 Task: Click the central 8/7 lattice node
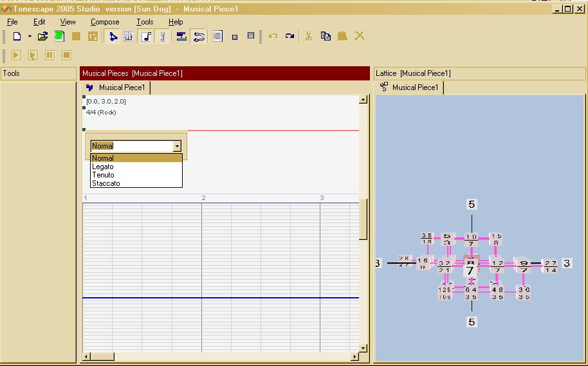tap(471, 266)
